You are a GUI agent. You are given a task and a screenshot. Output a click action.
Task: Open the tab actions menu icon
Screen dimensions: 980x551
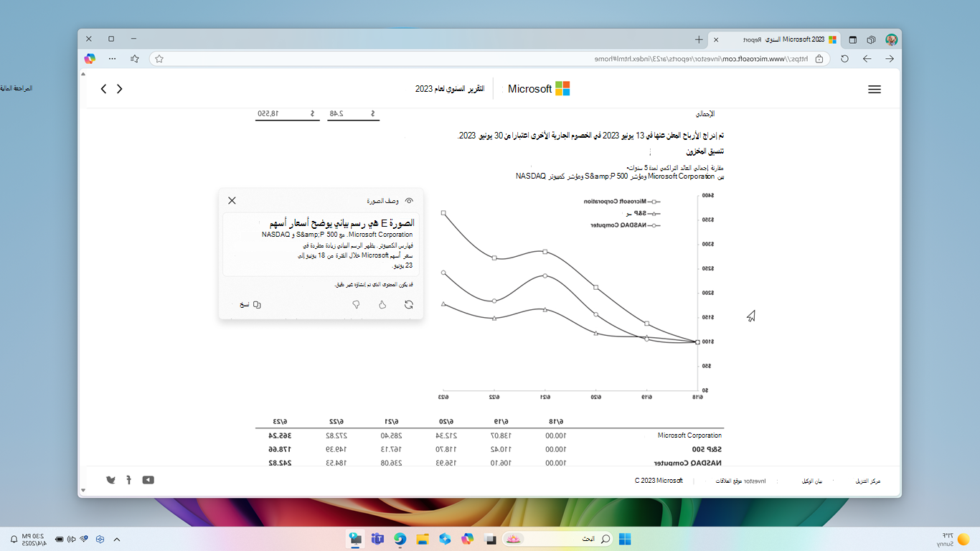[x=852, y=39]
